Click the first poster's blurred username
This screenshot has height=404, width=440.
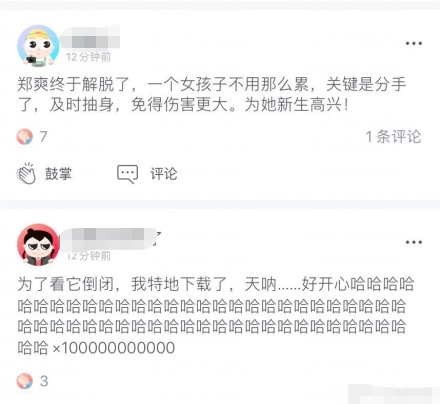[90, 39]
